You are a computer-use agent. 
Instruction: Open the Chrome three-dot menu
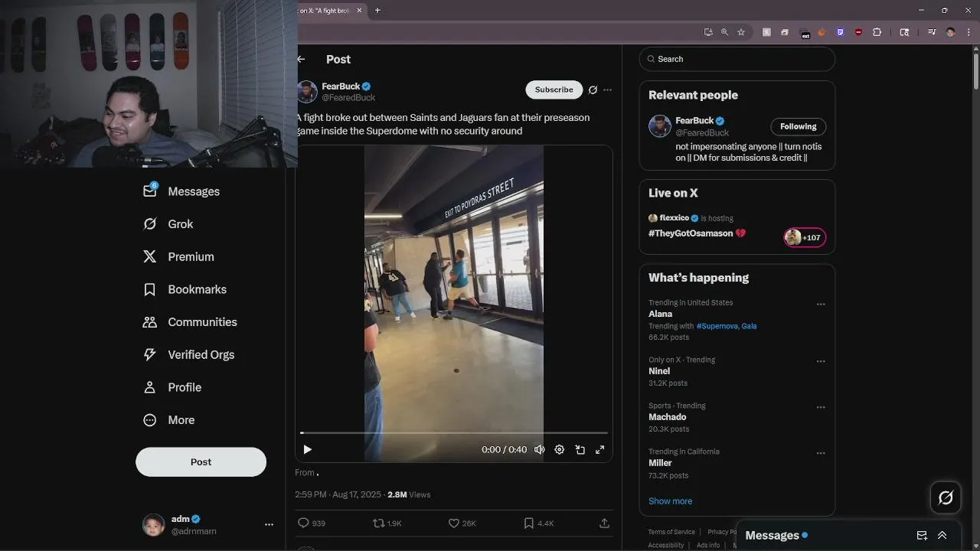coord(969,32)
